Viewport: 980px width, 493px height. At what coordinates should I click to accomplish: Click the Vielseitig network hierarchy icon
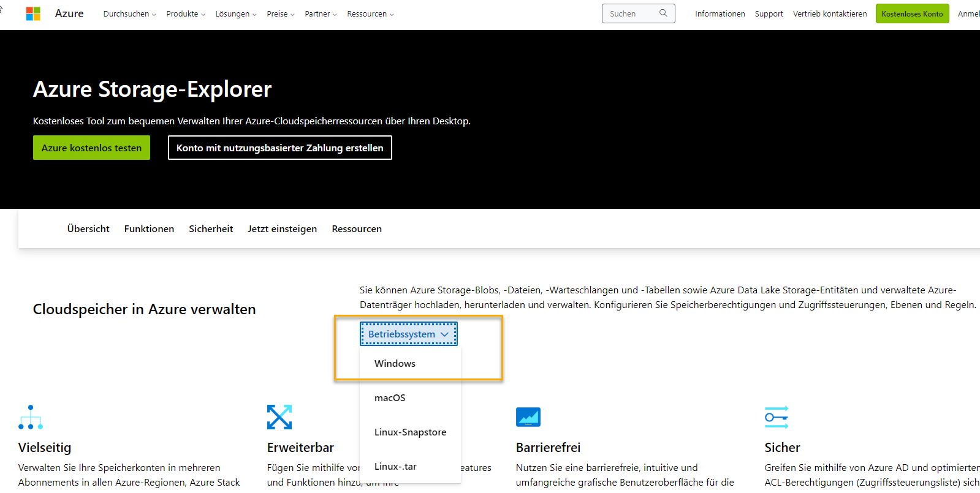coord(31,417)
